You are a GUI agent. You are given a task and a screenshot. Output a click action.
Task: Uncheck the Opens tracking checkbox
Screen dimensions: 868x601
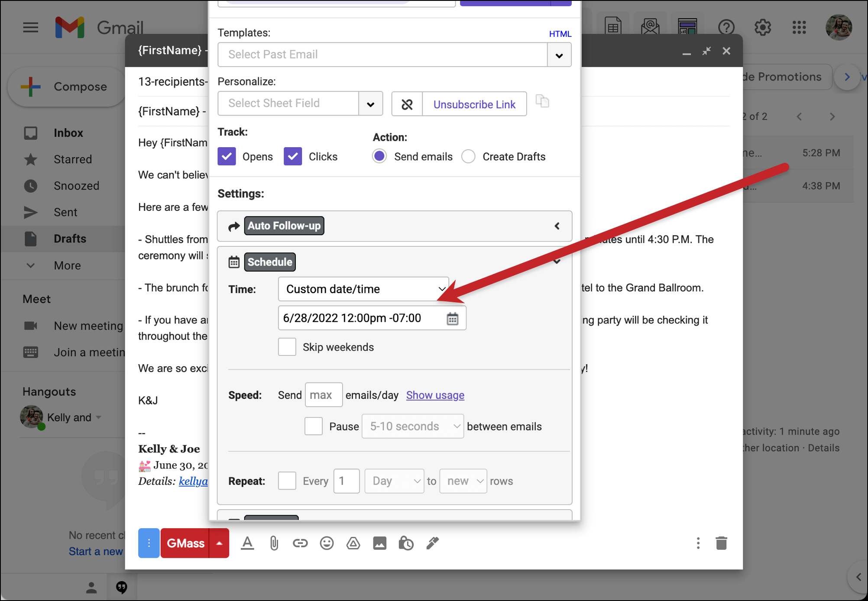click(227, 156)
